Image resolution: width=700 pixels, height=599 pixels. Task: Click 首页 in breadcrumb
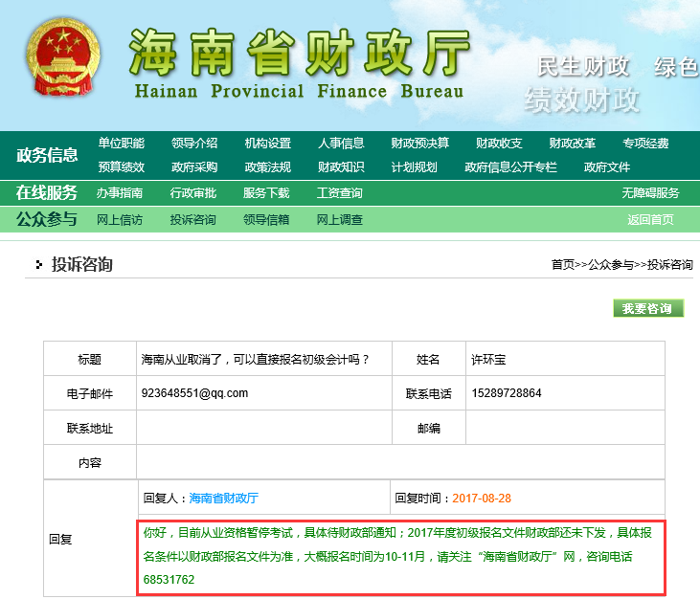coord(563,265)
